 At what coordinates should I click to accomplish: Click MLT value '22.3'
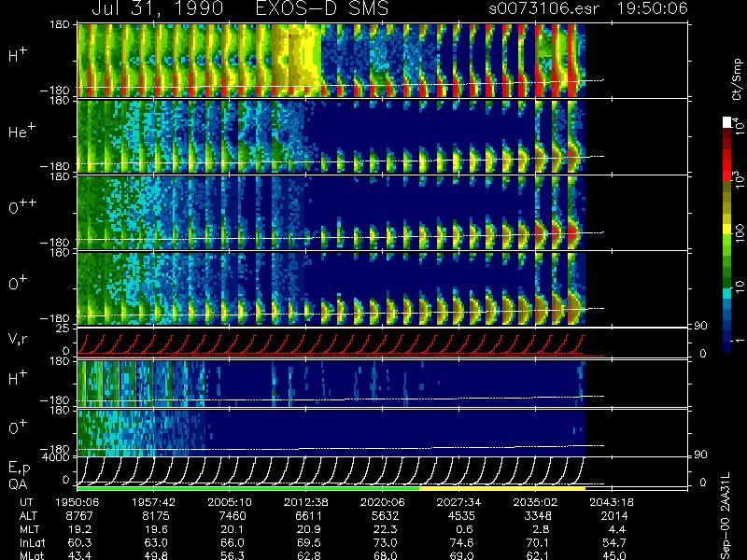coord(385,529)
